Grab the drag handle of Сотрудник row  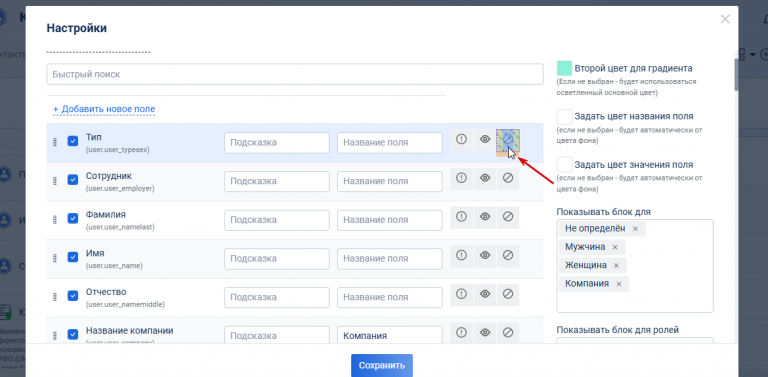coord(55,181)
